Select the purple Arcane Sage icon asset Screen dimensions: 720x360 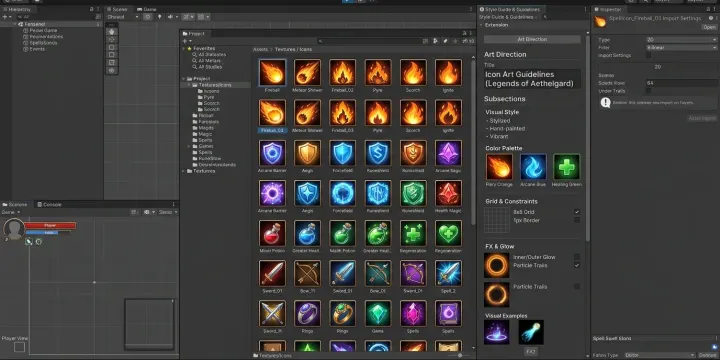[x=448, y=153]
